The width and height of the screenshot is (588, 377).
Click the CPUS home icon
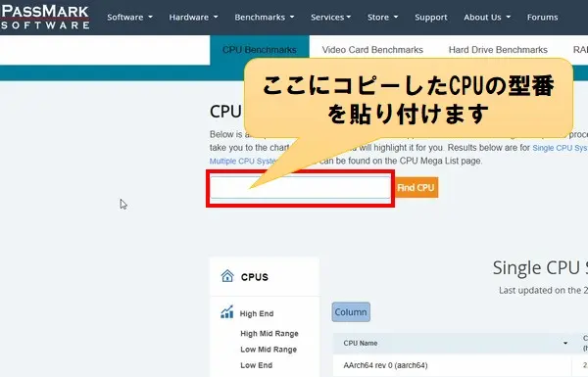(227, 276)
